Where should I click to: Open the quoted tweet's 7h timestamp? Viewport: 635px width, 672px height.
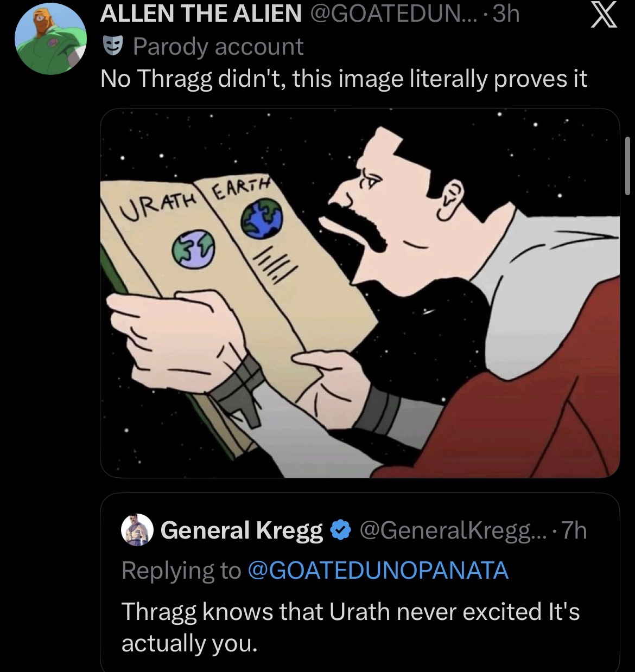pyautogui.click(x=574, y=530)
